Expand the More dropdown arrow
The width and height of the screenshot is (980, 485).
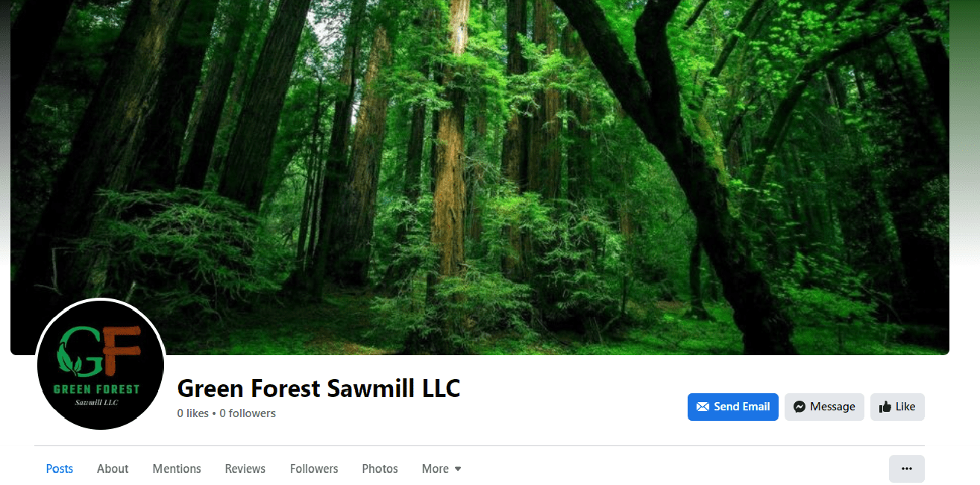[x=458, y=469]
